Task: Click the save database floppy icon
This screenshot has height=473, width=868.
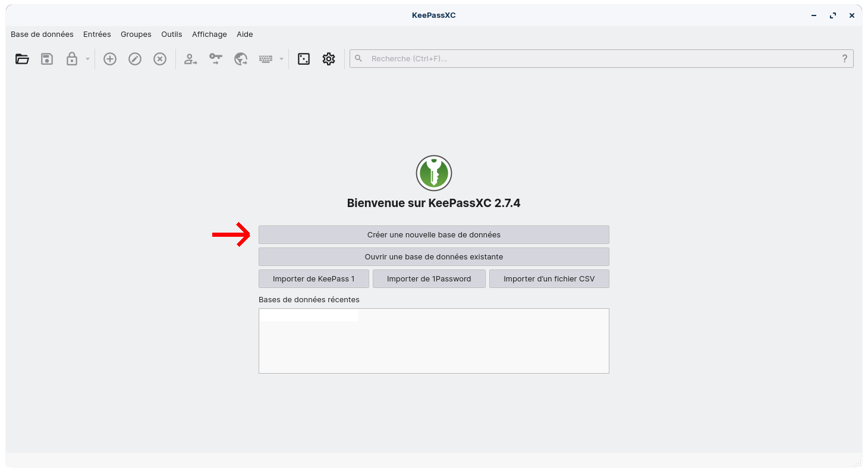Action: [x=47, y=59]
